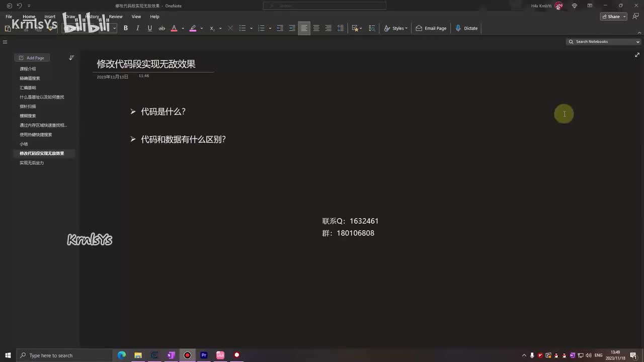Click the bullet line 代码是什么?

(x=163, y=112)
